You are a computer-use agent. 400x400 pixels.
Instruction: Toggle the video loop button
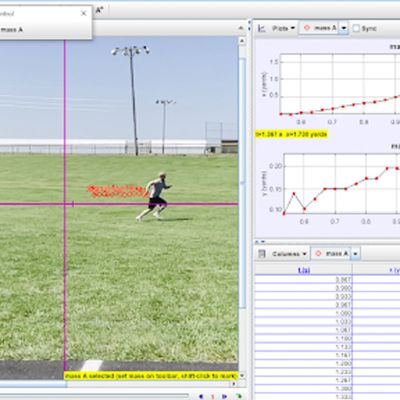[x=239, y=396]
